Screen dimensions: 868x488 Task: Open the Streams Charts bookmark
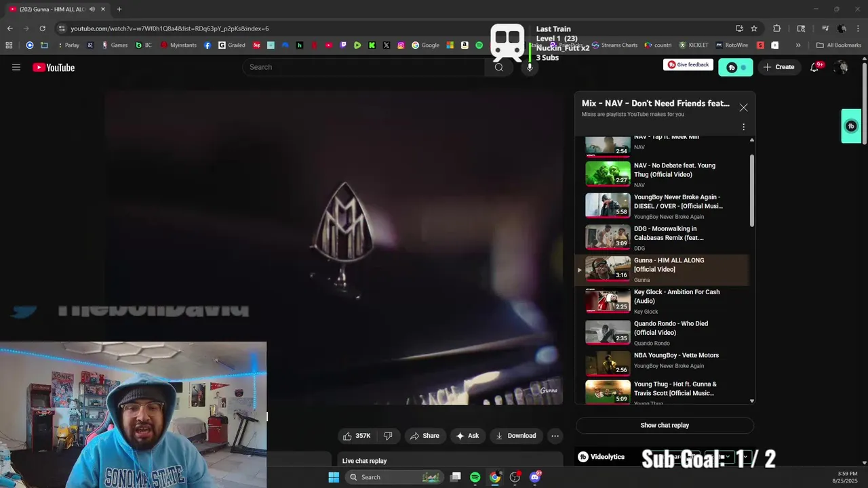point(614,45)
